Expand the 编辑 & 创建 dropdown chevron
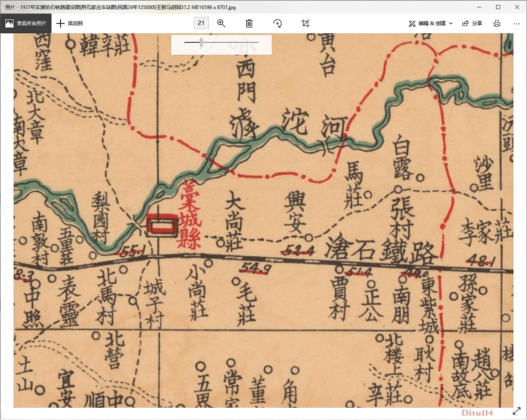Viewport: 527px width, 420px height. coord(451,23)
